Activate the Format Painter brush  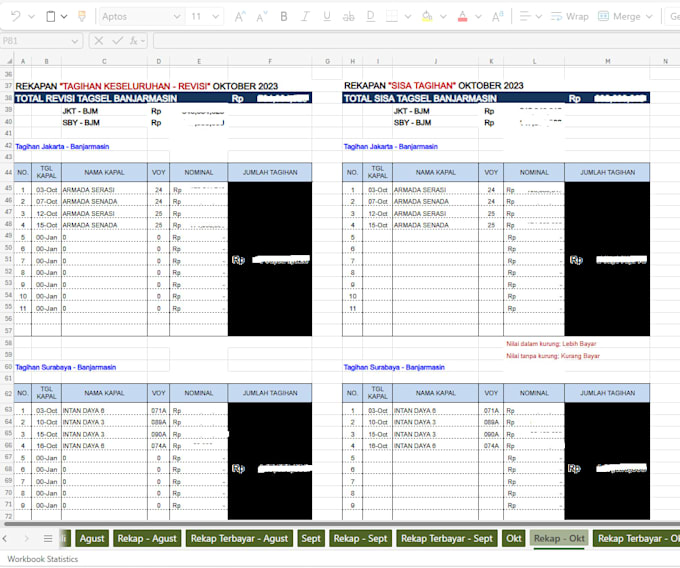coord(82,16)
